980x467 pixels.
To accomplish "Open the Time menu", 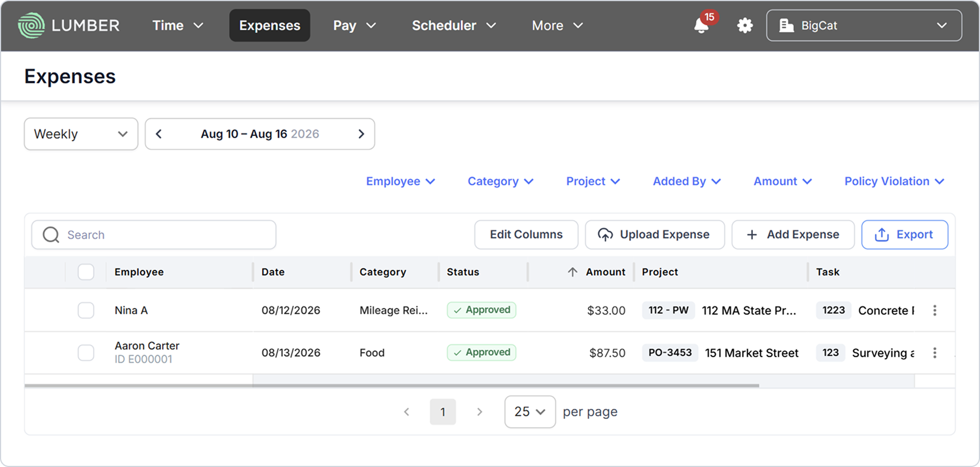I will click(x=178, y=25).
